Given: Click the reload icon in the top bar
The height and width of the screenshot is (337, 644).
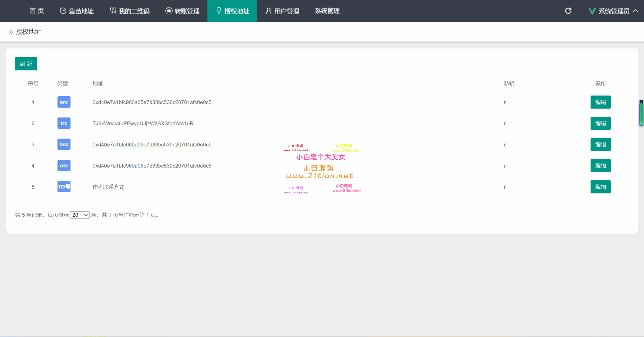Looking at the screenshot, I should (568, 11).
